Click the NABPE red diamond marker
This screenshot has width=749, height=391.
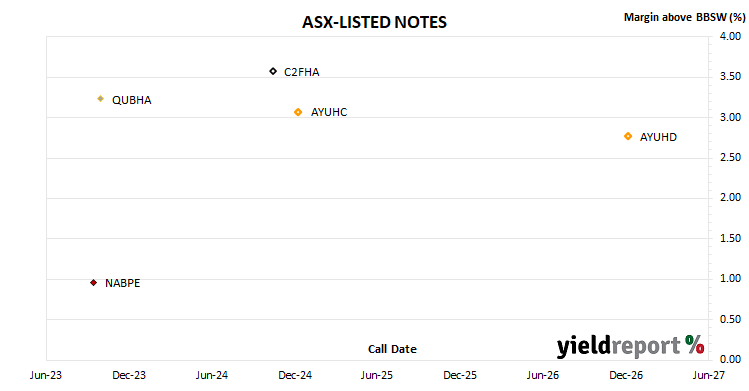[x=94, y=283]
